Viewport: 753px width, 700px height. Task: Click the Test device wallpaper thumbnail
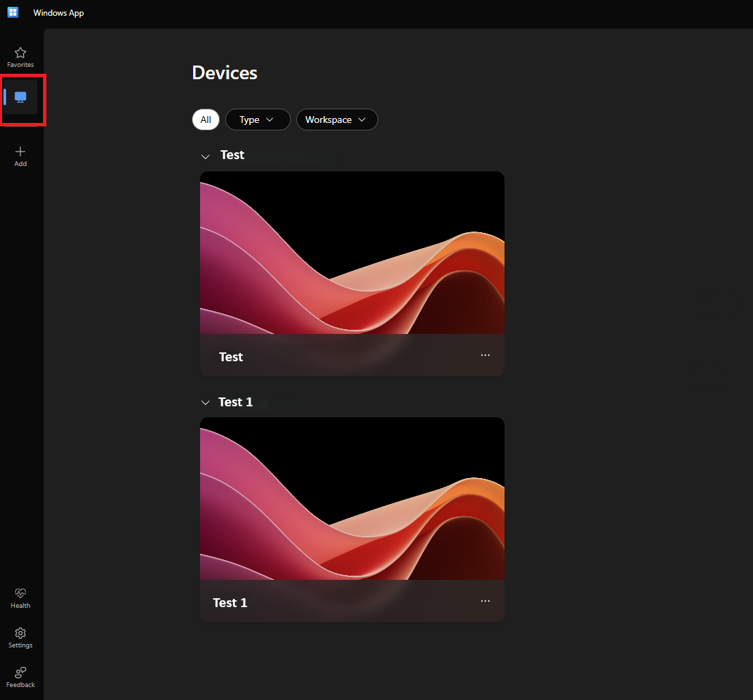[x=352, y=253]
